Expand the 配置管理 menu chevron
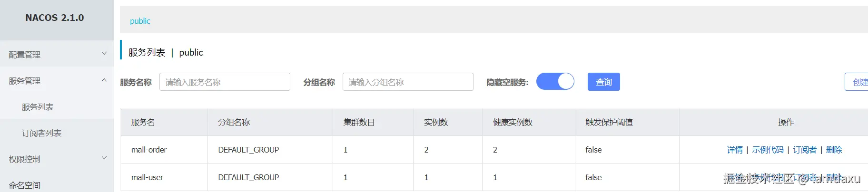868x192 pixels. pos(104,53)
